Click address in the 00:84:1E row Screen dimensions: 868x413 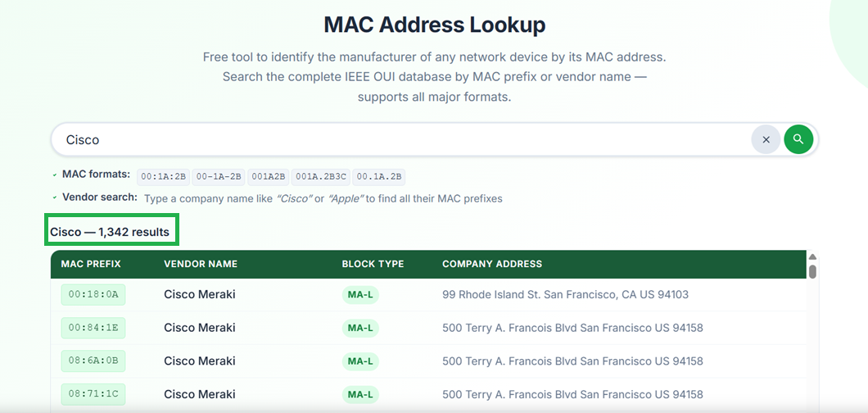[572, 328]
